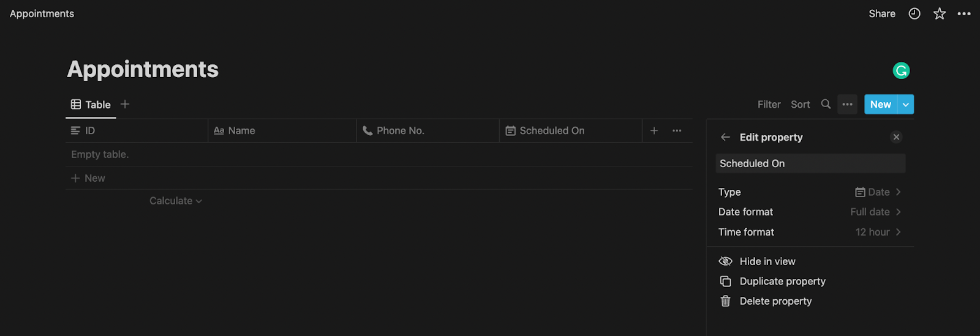Open database view options ellipsis button
This screenshot has width=980, height=336.
click(x=847, y=104)
